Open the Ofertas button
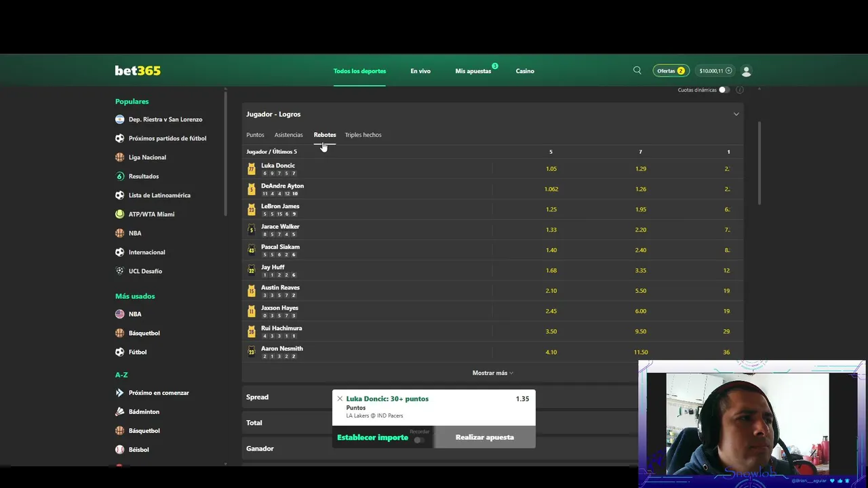The width and height of the screenshot is (868, 488). (671, 70)
